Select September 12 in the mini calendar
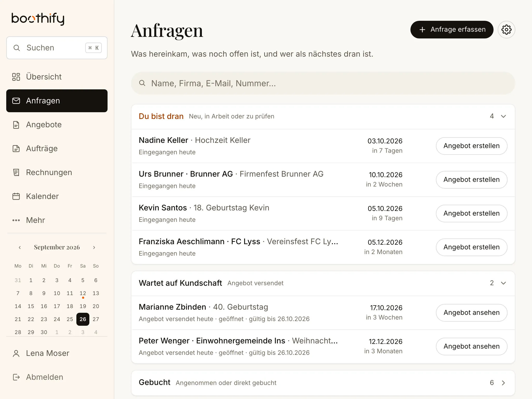The height and width of the screenshot is (399, 532). click(x=83, y=293)
